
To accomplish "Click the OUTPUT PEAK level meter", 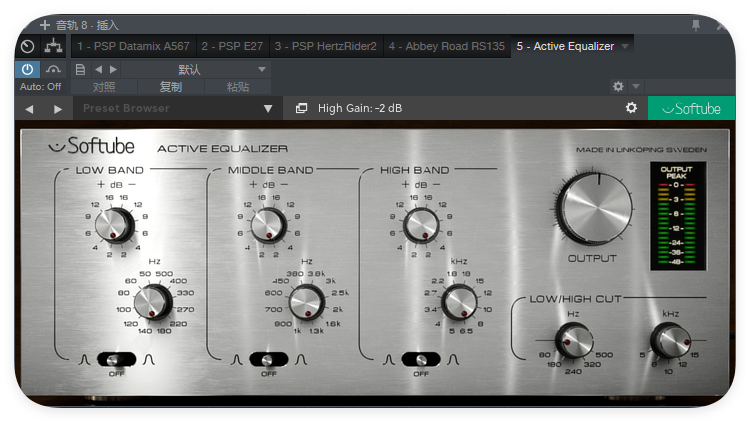I will [x=678, y=216].
